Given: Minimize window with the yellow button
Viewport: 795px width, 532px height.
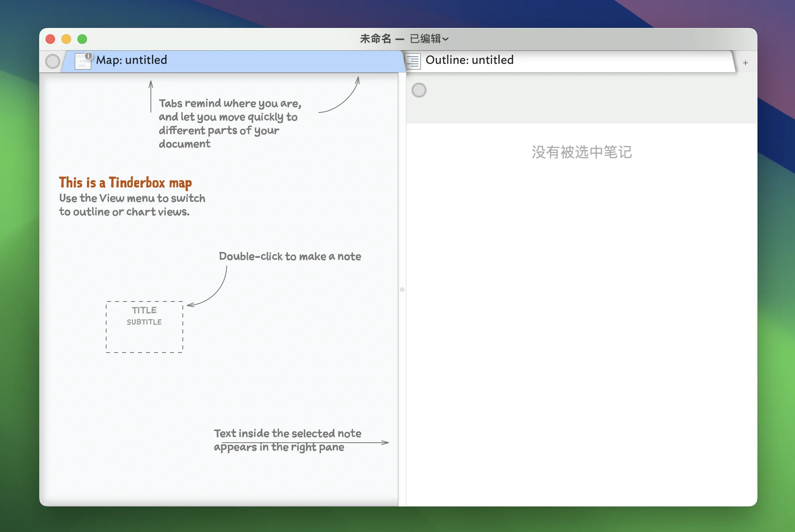Looking at the screenshot, I should tap(66, 39).
